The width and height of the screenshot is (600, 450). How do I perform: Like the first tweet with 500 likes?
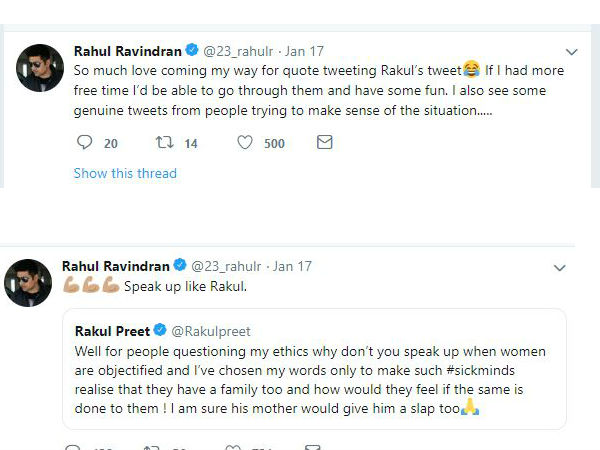245,143
